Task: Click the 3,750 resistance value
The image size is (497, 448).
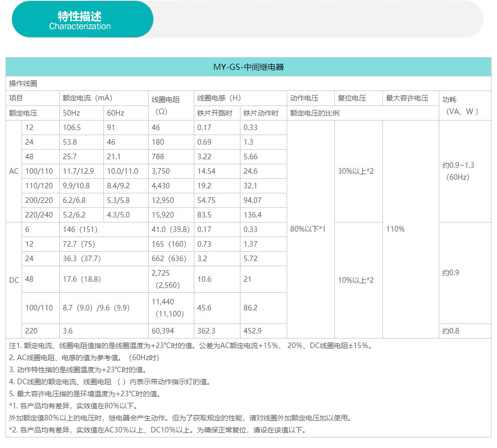Action: pos(160,171)
